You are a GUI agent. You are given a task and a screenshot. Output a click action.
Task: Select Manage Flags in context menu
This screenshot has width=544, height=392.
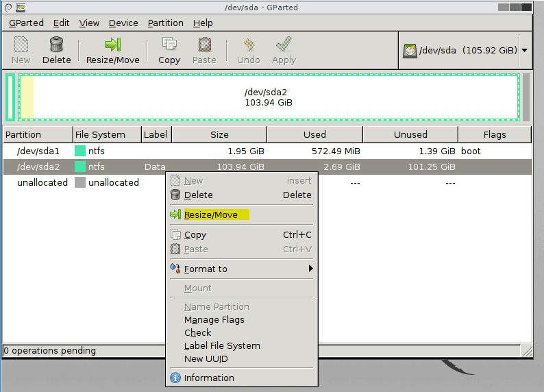point(241,319)
